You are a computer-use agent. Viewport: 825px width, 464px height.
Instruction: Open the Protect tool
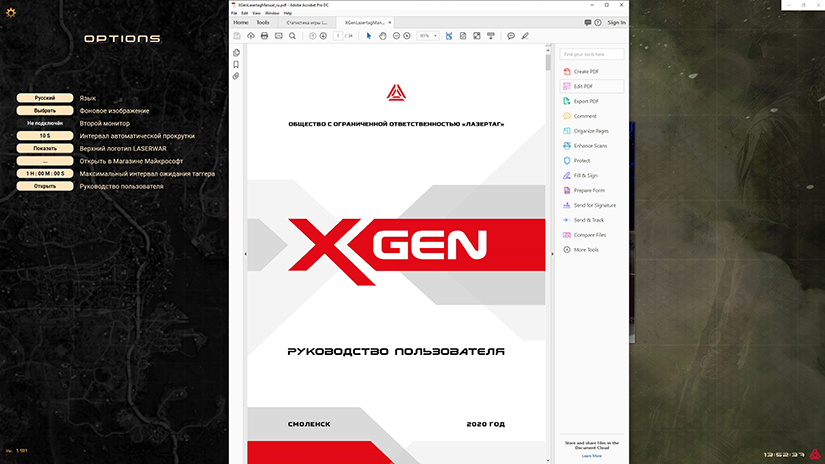[581, 160]
